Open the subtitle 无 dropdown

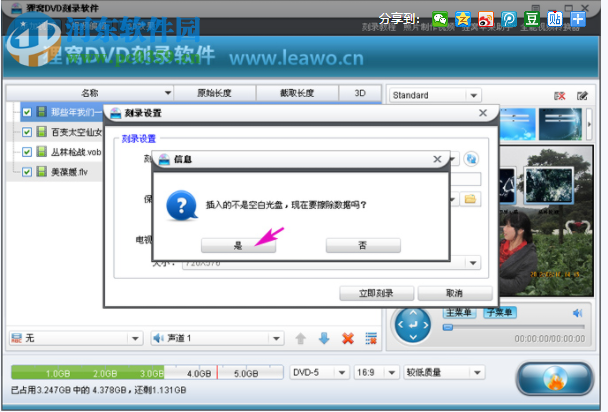[x=135, y=338]
